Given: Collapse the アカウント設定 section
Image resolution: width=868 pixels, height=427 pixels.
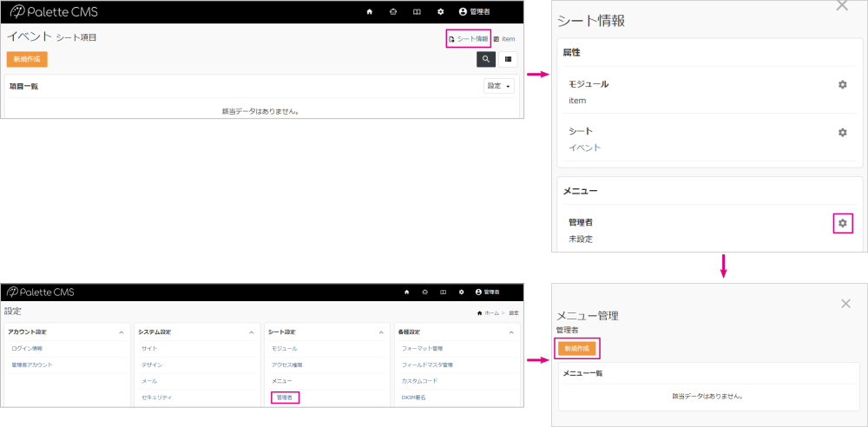Looking at the screenshot, I should (122, 332).
